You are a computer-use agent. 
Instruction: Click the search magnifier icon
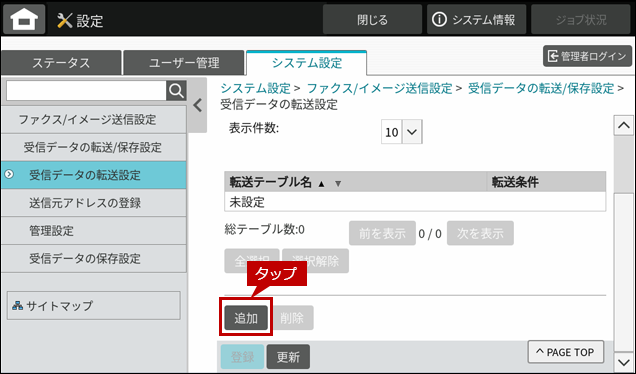pos(176,90)
